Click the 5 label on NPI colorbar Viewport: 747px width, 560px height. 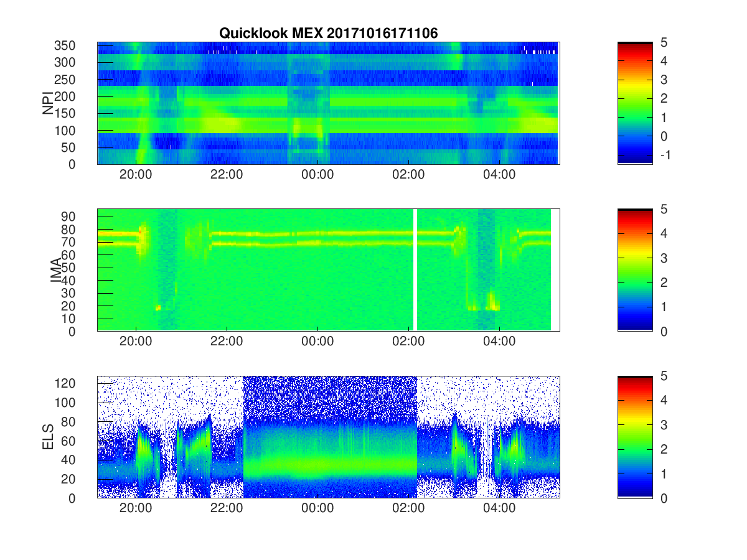tap(664, 42)
